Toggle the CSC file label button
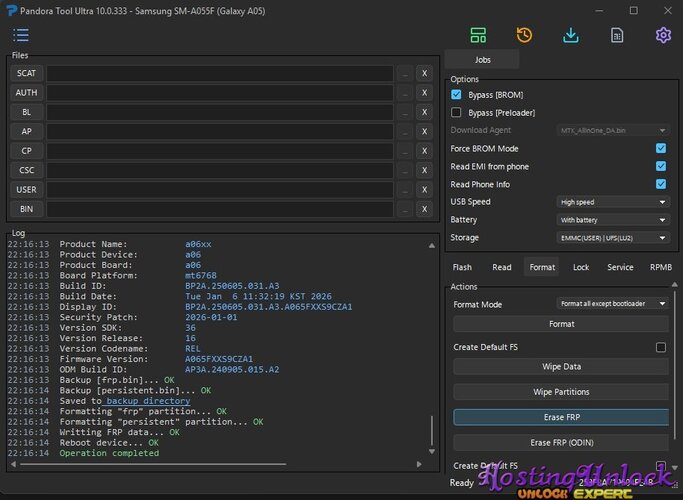The image size is (683, 500). click(x=27, y=170)
